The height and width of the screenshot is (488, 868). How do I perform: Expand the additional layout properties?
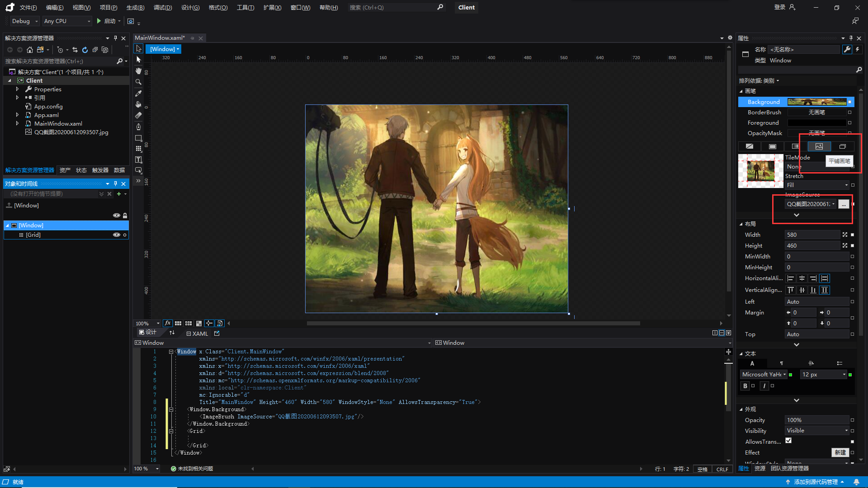[797, 344]
